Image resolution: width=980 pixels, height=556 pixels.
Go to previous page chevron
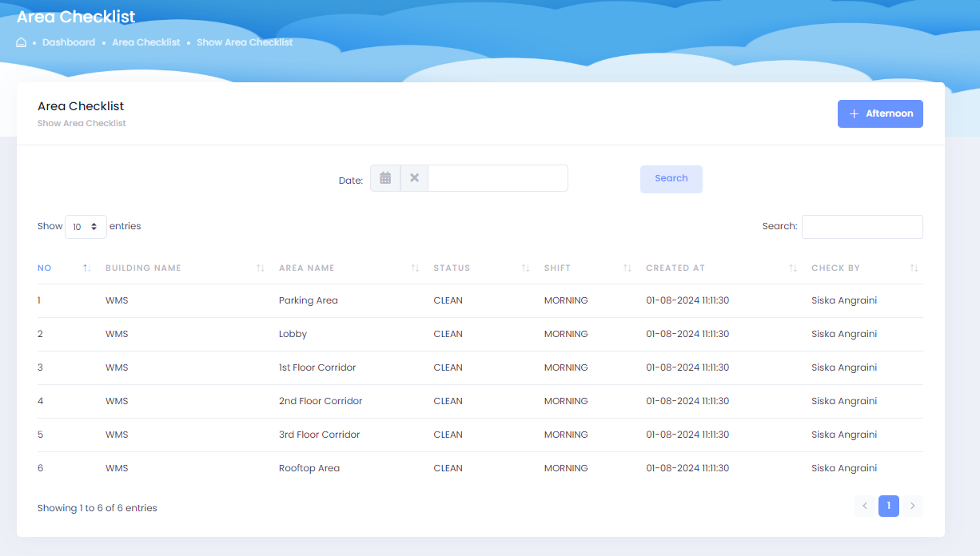pos(864,506)
